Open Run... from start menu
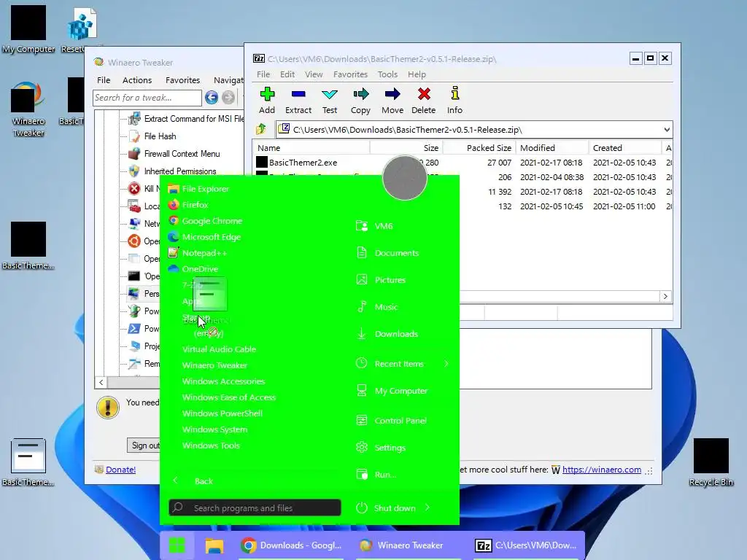 click(376, 475)
